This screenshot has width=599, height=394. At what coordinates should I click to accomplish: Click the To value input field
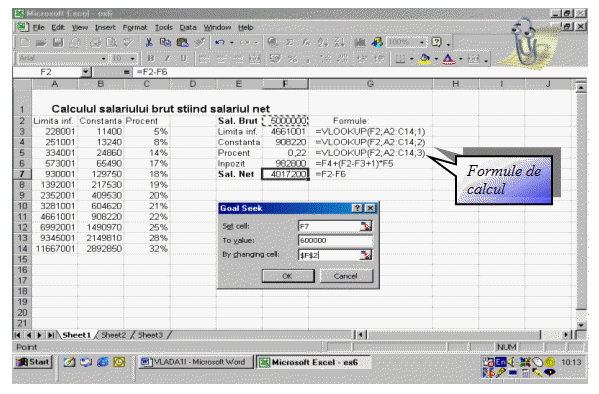click(335, 240)
